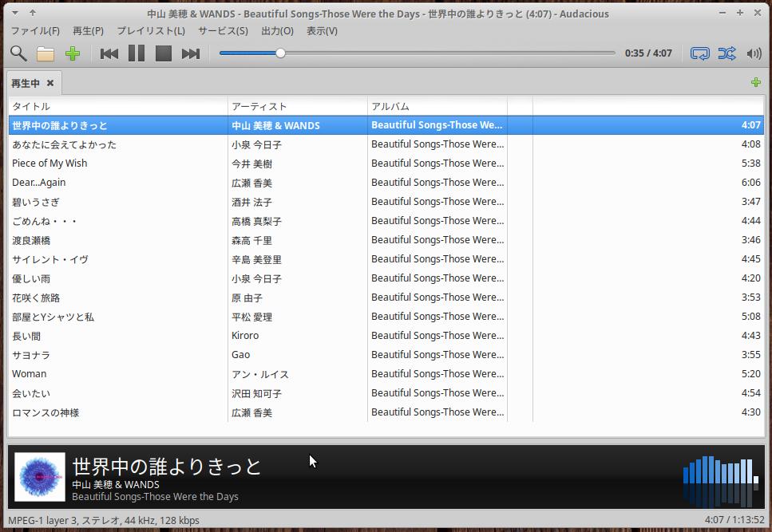Screen dimensions: 772x532
Task: Click the 4:07 / 1:13:52 status total
Action: click(x=734, y=520)
